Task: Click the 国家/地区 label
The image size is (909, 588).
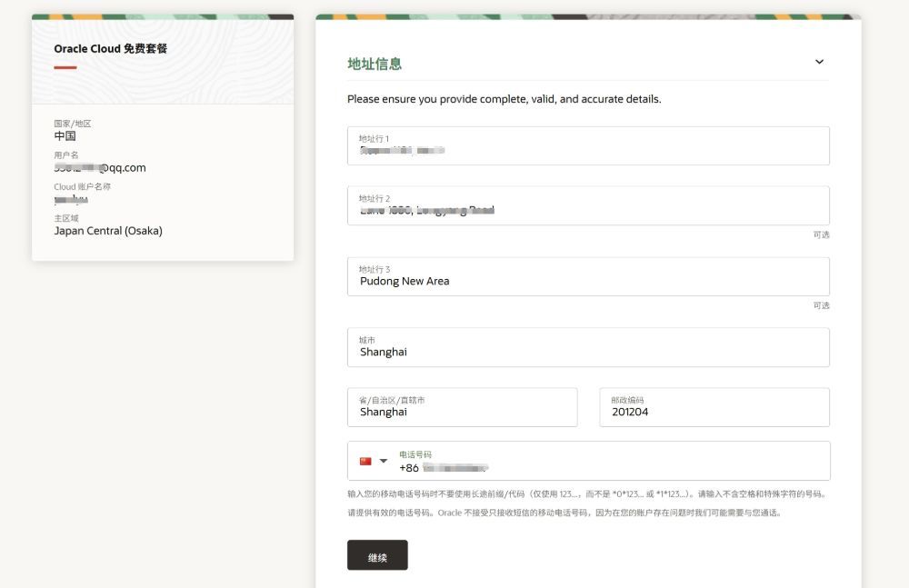Action: [73, 124]
